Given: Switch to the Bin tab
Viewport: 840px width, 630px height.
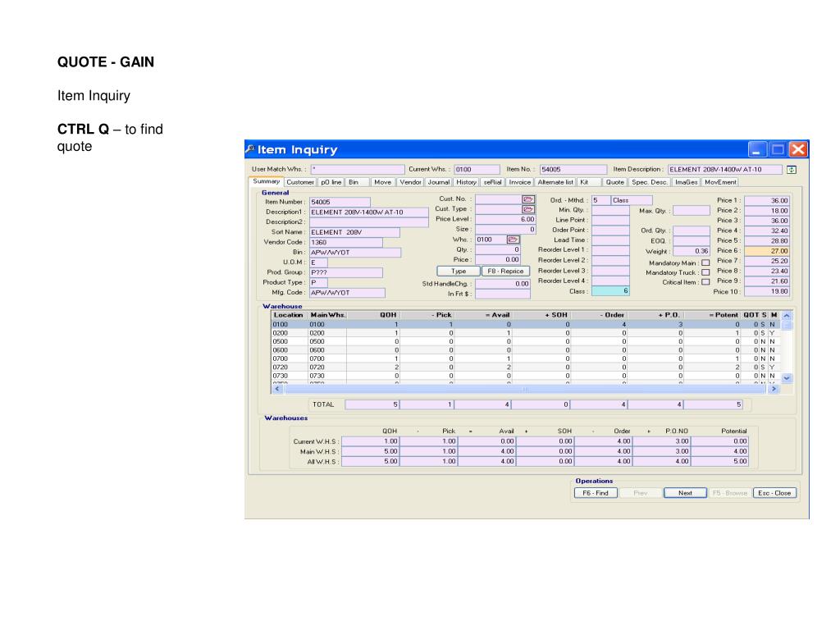Looking at the screenshot, I should click(x=358, y=182).
